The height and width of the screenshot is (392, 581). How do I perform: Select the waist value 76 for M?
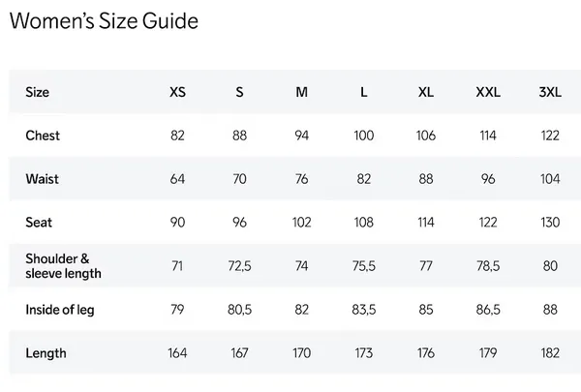(301, 179)
